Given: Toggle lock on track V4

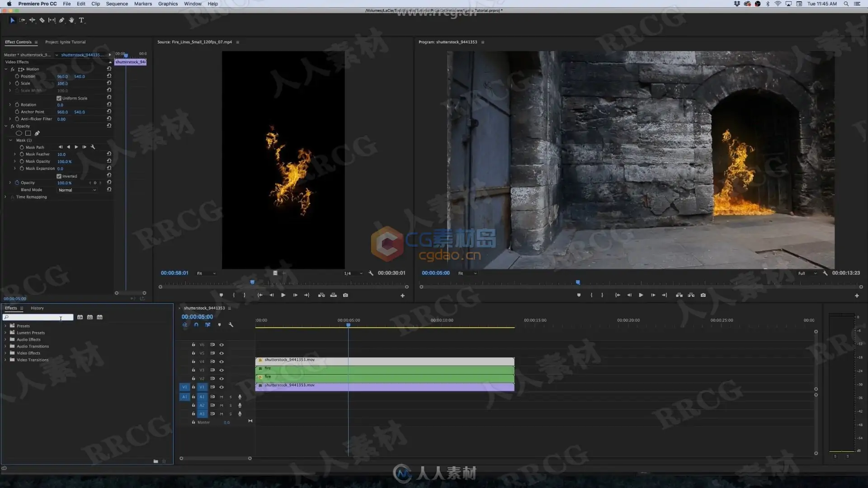Looking at the screenshot, I should pos(193,361).
